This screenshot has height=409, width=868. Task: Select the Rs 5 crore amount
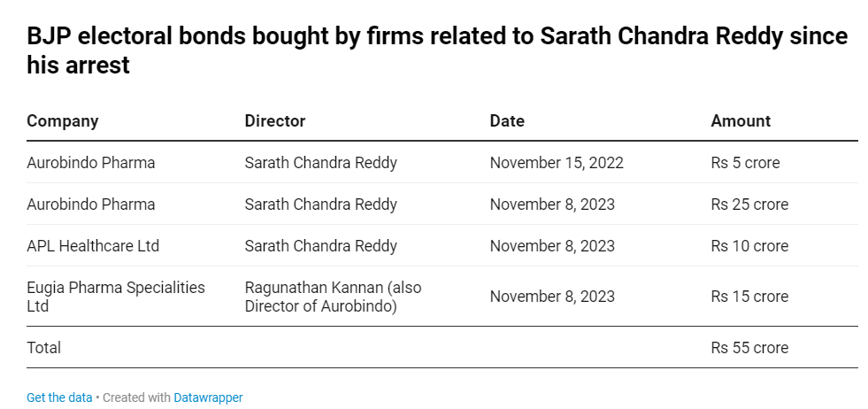click(745, 163)
